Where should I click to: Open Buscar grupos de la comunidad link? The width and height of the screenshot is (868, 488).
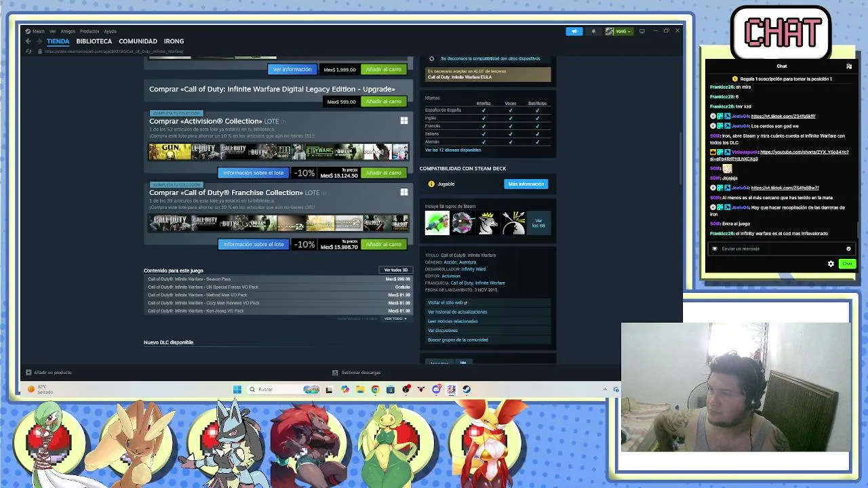(458, 340)
